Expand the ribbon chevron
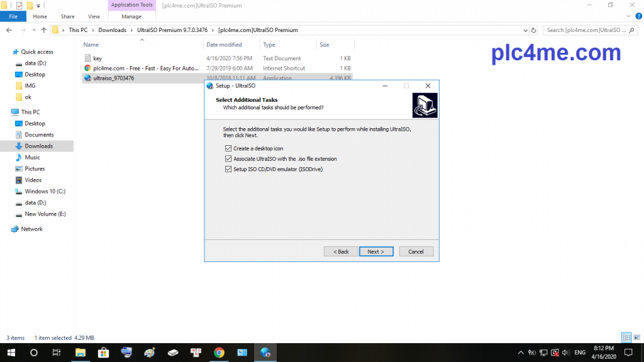 [x=628, y=16]
